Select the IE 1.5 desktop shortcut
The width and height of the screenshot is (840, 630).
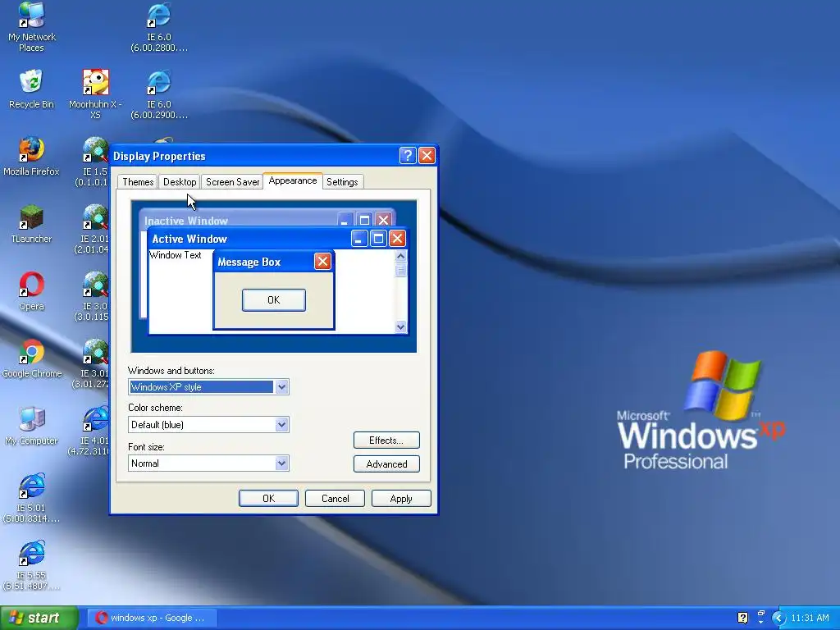[94, 162]
